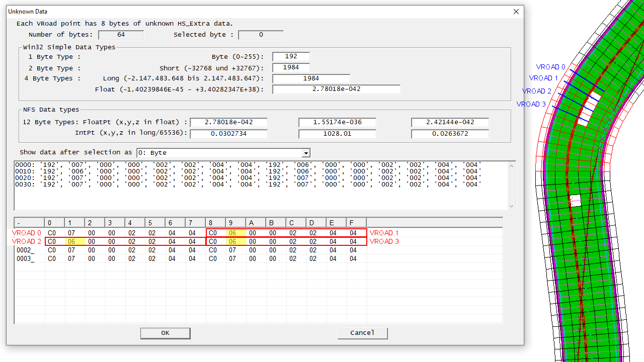Select highlighted 06 cell in VROAD 0 row
Screen dimensions: 644x362
(x=235, y=233)
